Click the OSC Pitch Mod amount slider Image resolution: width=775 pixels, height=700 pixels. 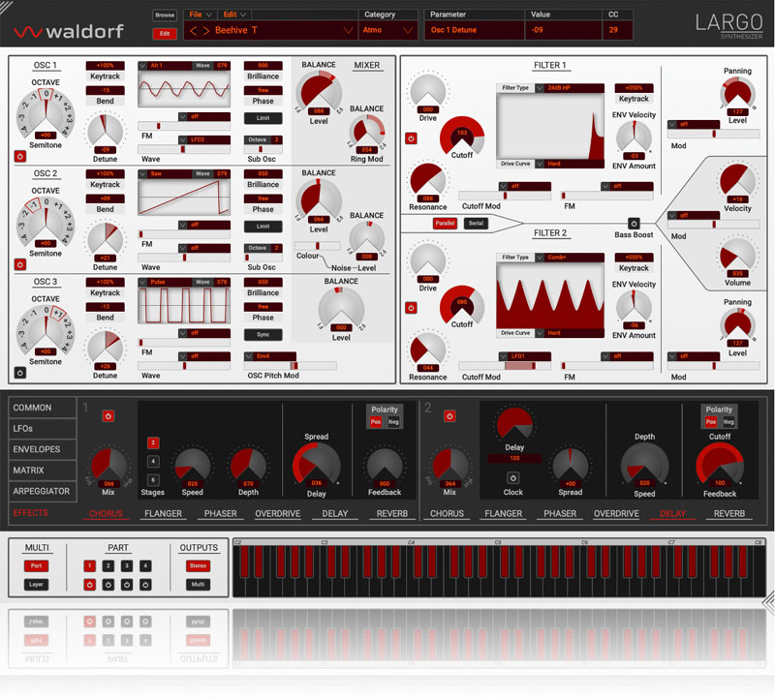click(290, 366)
